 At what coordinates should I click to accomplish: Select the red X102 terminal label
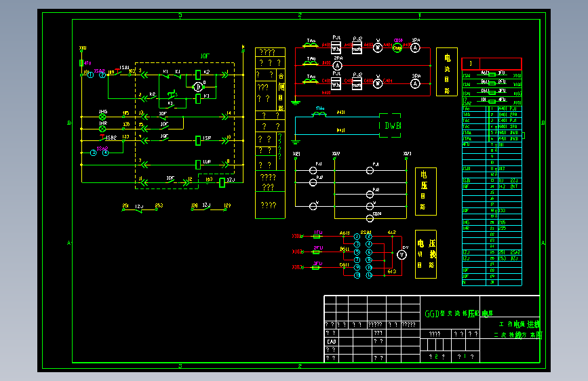click(296, 252)
